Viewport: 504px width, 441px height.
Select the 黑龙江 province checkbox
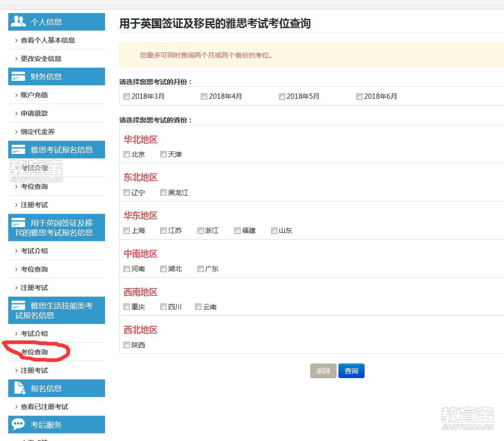163,193
